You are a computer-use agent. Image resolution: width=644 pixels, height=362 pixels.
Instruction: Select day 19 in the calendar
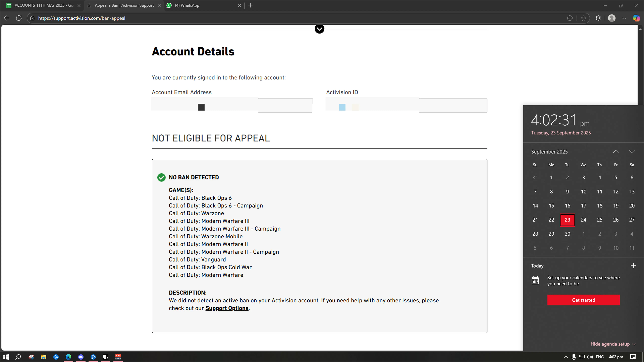616,206
